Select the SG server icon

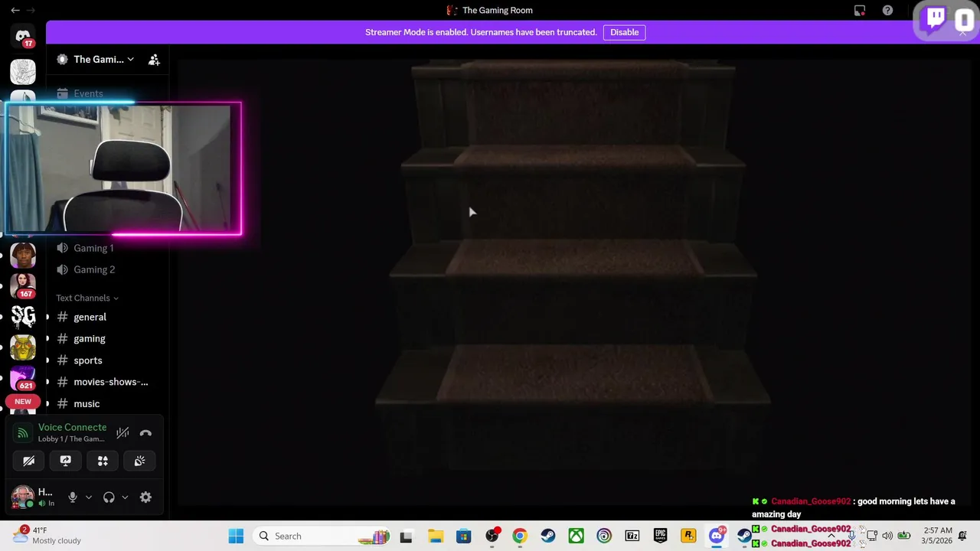point(23,317)
